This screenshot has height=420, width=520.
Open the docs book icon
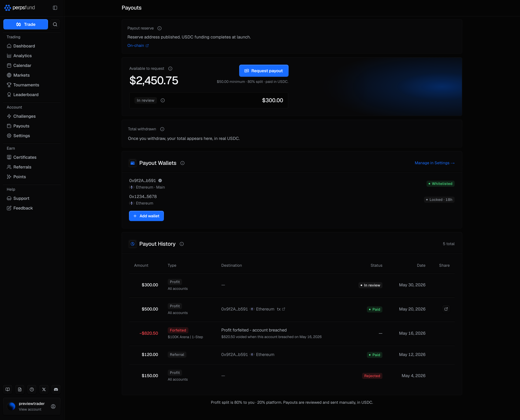8,389
